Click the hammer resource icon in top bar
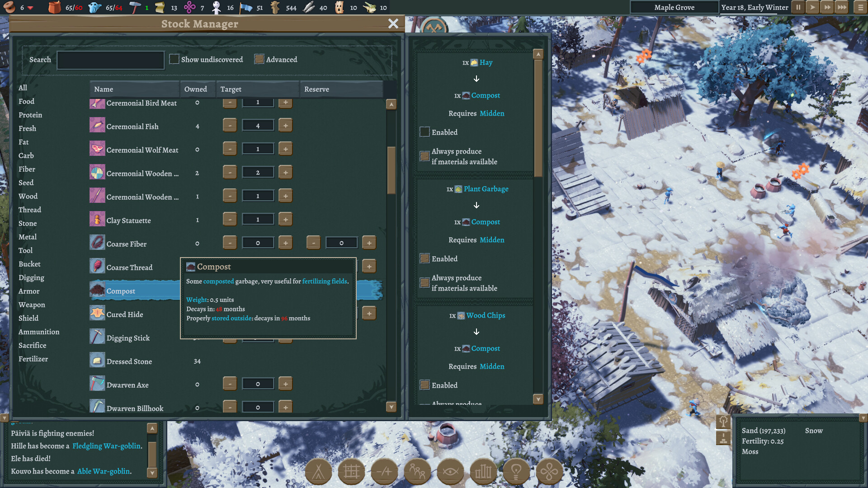 (x=136, y=7)
